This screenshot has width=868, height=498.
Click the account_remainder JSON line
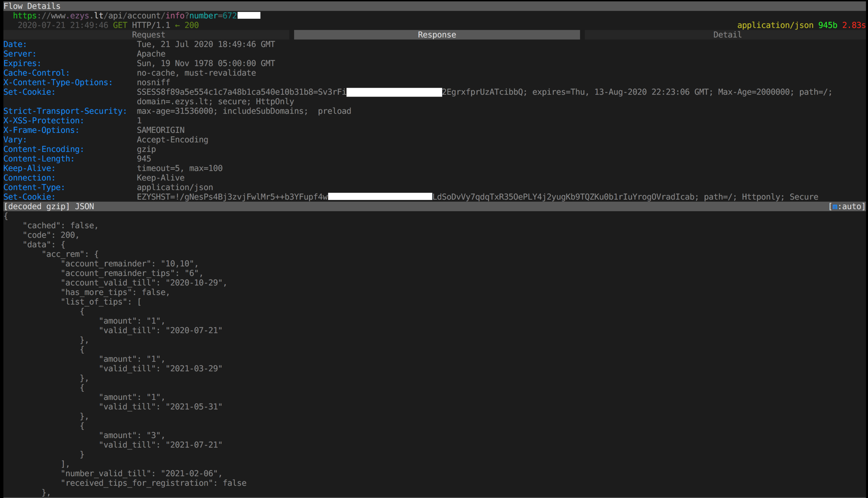130,264
